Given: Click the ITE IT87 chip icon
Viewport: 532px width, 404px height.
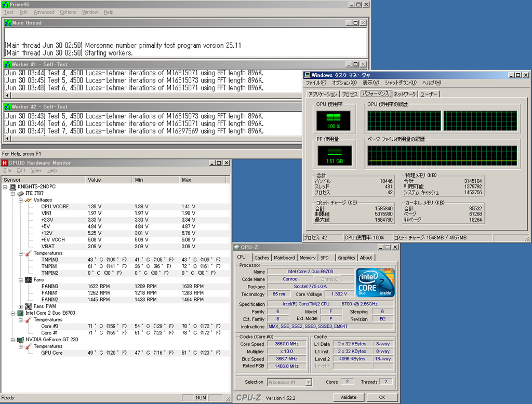Looking at the screenshot, I should click(x=21, y=193).
